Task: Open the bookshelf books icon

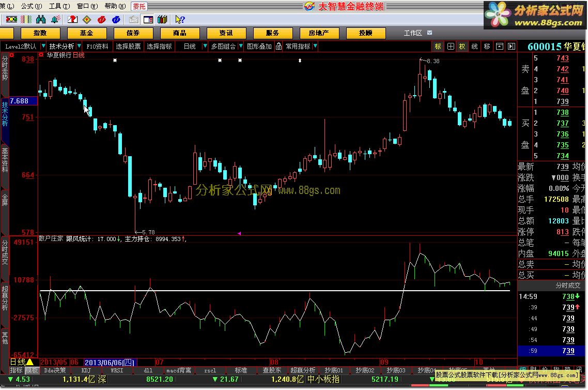Action: coord(162,19)
